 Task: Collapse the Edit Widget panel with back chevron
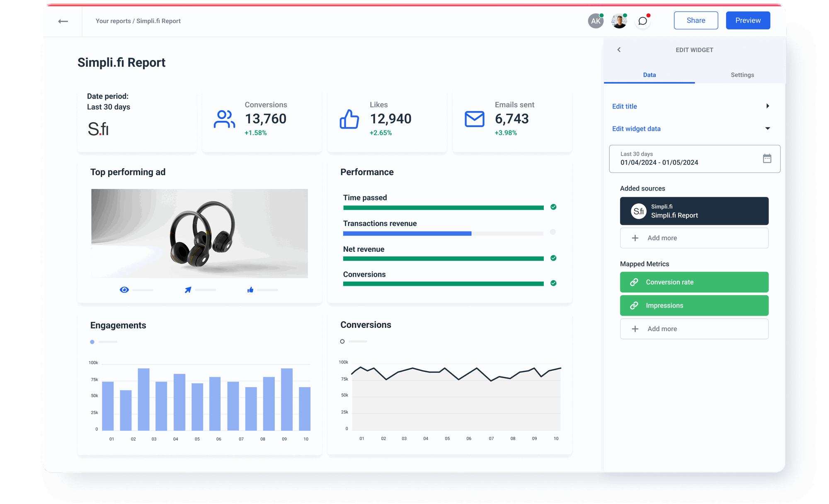coord(619,49)
